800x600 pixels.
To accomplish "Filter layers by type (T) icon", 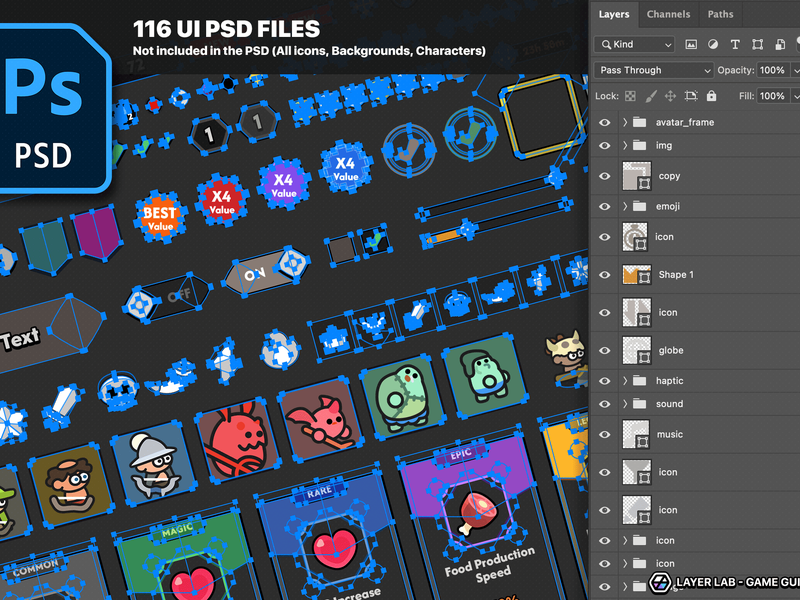I will click(735, 44).
